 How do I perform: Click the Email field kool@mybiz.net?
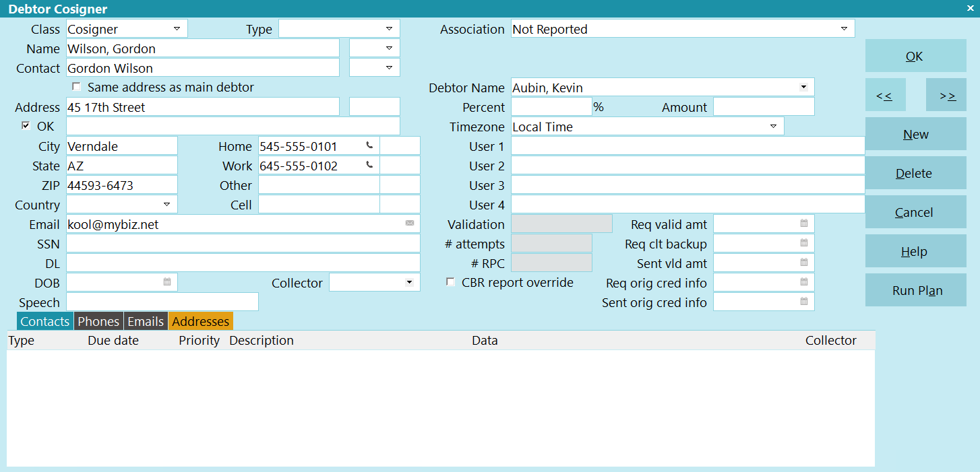[243, 224]
